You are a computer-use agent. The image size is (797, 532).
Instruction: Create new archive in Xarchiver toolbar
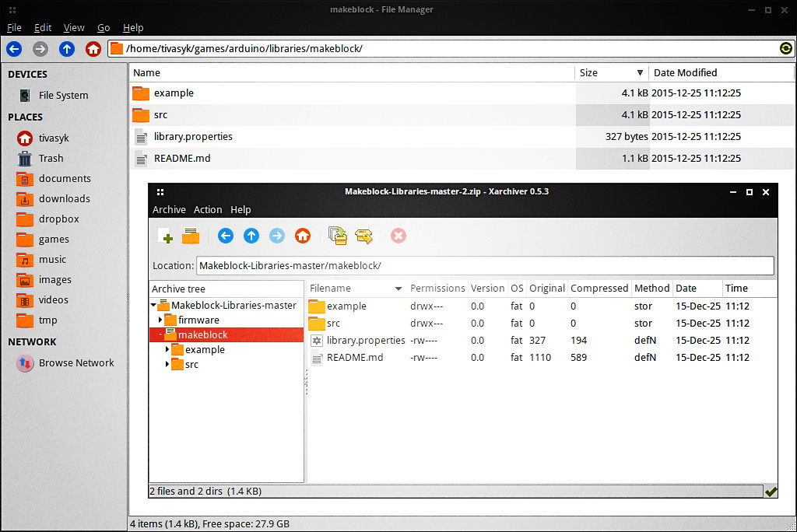165,236
